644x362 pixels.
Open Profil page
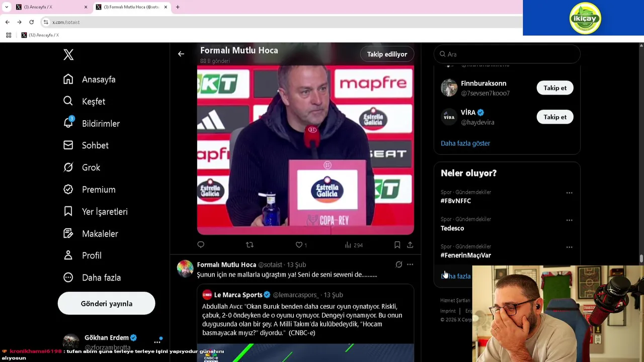point(83,255)
